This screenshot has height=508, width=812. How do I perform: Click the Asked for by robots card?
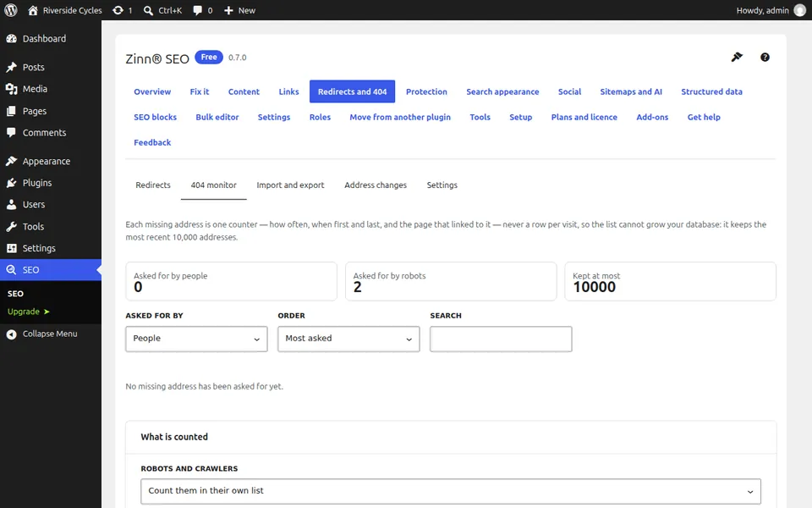451,281
